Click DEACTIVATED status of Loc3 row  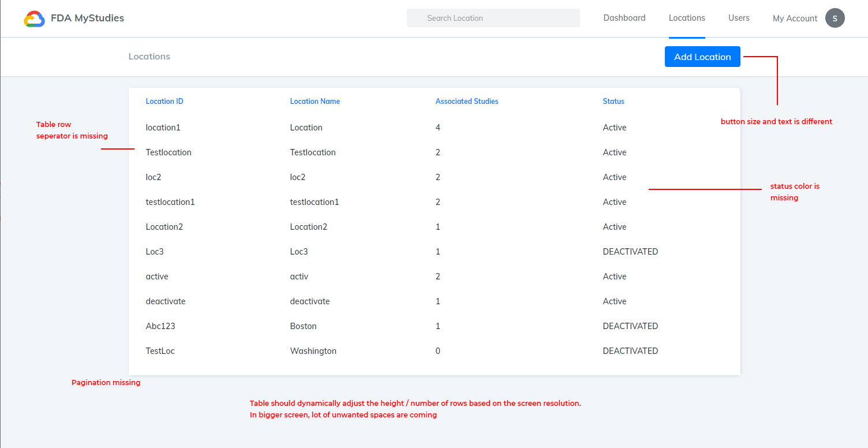click(x=630, y=252)
